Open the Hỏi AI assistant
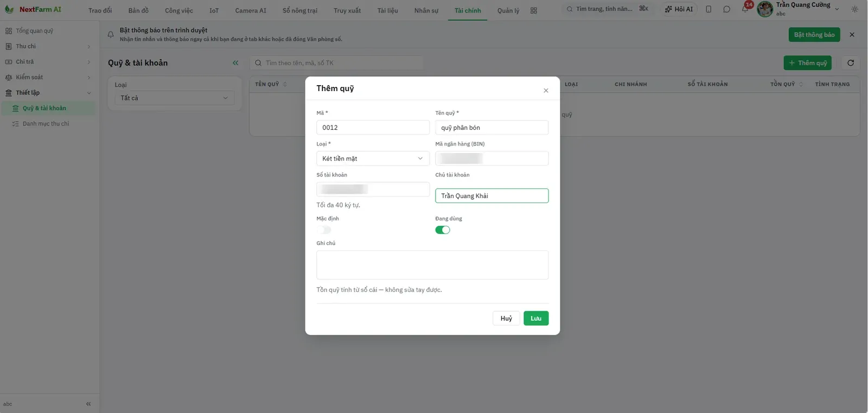 [679, 9]
